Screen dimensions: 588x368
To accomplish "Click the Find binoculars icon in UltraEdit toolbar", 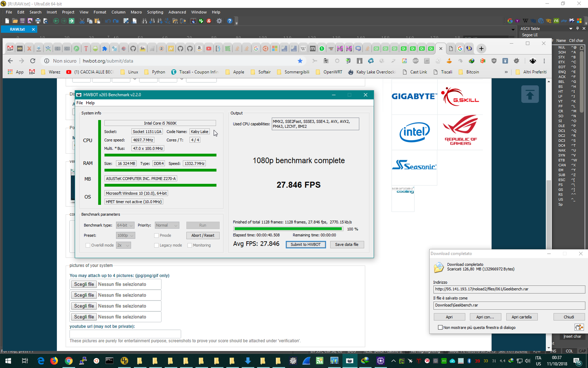I will coord(144,21).
